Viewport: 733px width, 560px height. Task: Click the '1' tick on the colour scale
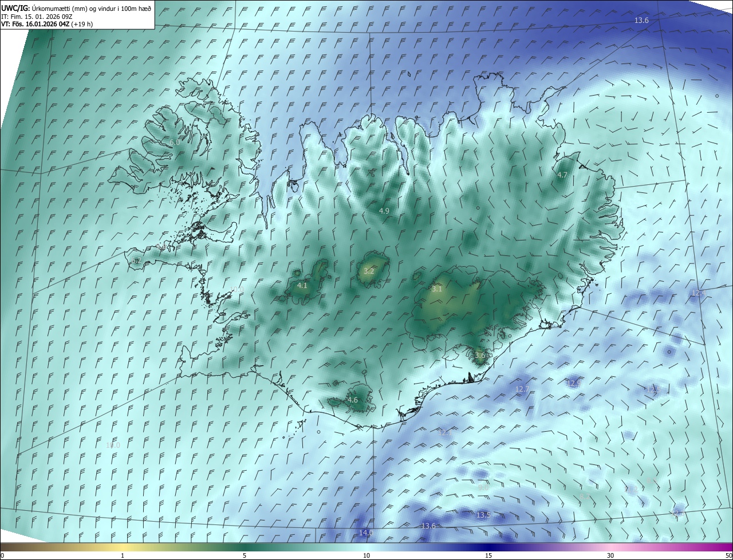[x=123, y=555]
